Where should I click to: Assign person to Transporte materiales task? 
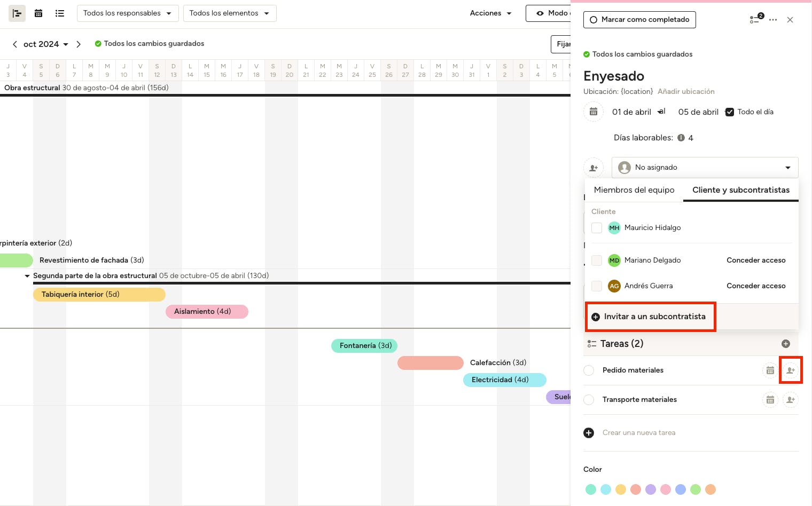tap(791, 400)
